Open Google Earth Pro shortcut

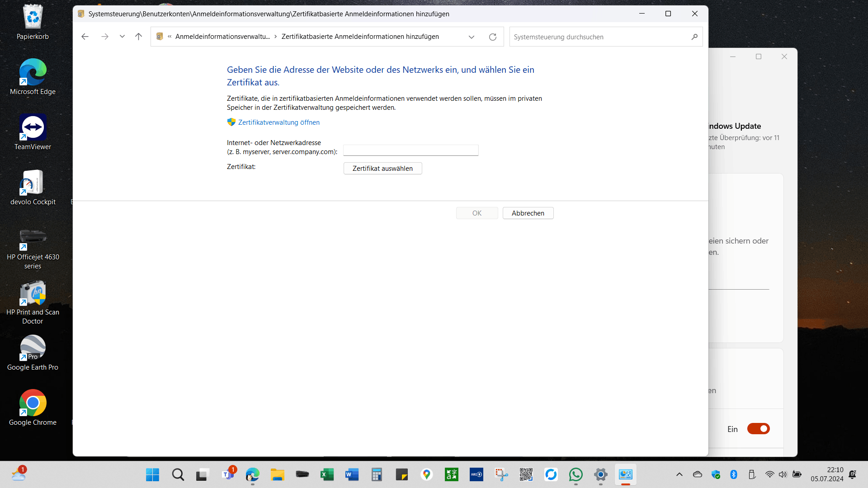[x=33, y=352]
